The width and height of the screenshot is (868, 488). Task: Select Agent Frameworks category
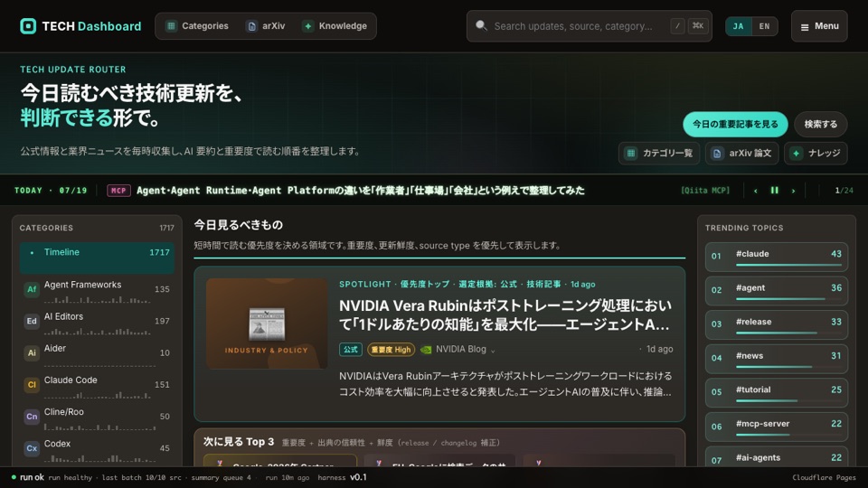[97, 289]
